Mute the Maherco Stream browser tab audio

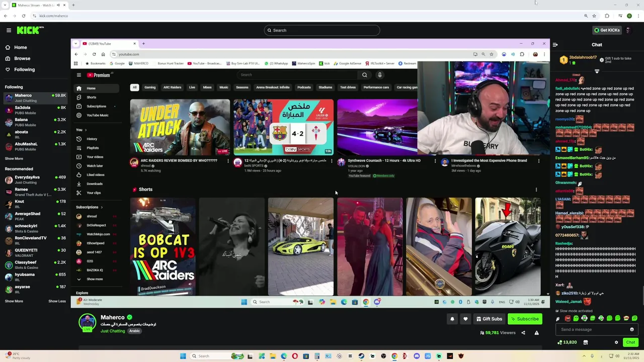click(x=58, y=5)
